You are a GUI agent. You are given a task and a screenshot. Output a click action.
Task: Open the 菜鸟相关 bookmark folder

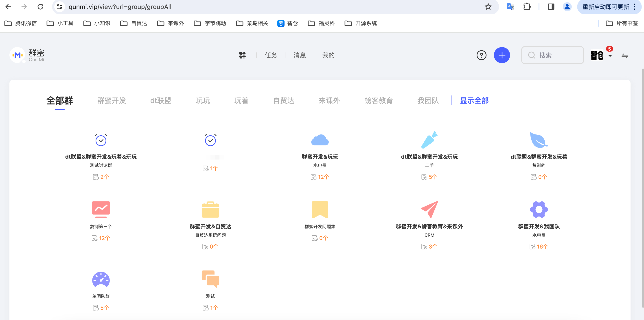(252, 23)
